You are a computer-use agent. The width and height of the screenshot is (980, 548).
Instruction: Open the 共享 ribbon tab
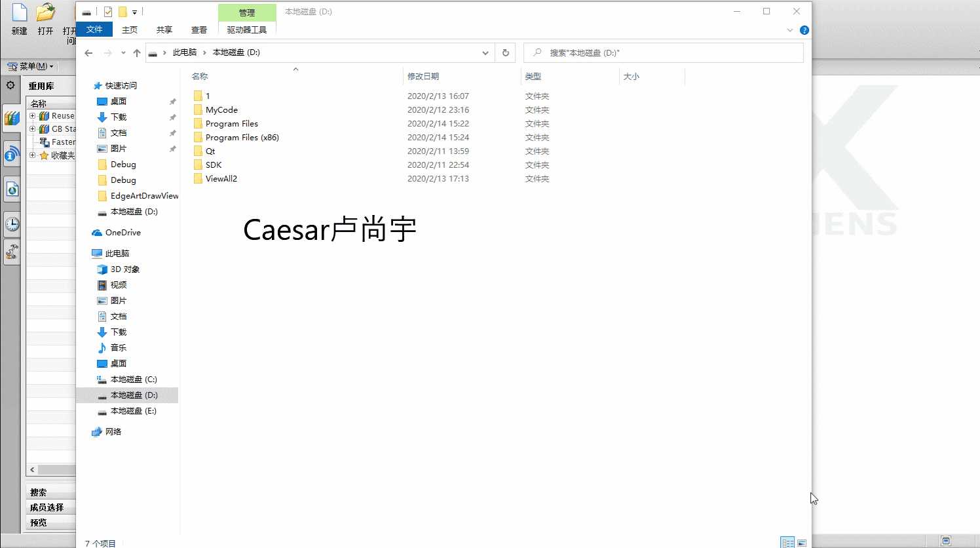[164, 29]
